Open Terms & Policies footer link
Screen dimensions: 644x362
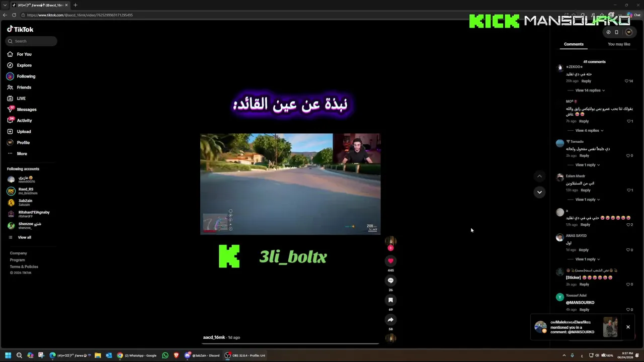(x=24, y=266)
